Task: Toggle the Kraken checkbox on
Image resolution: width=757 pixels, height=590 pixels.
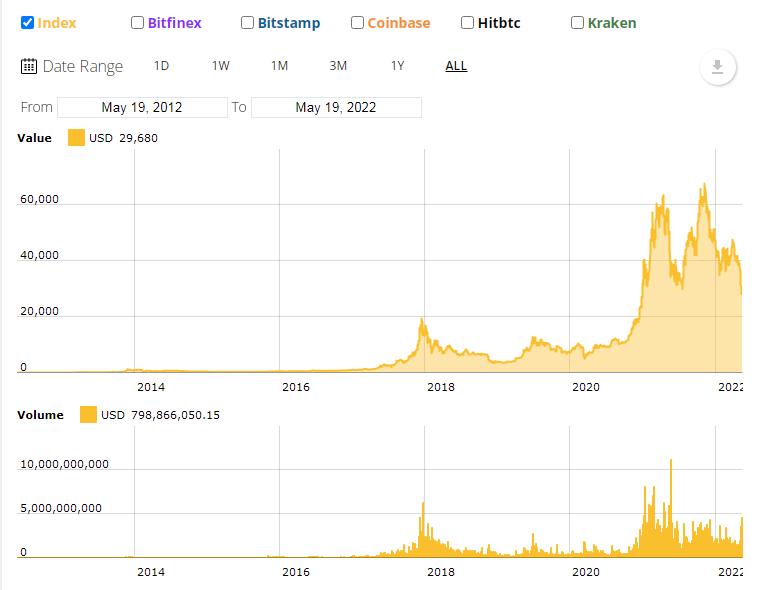Action: click(x=577, y=22)
